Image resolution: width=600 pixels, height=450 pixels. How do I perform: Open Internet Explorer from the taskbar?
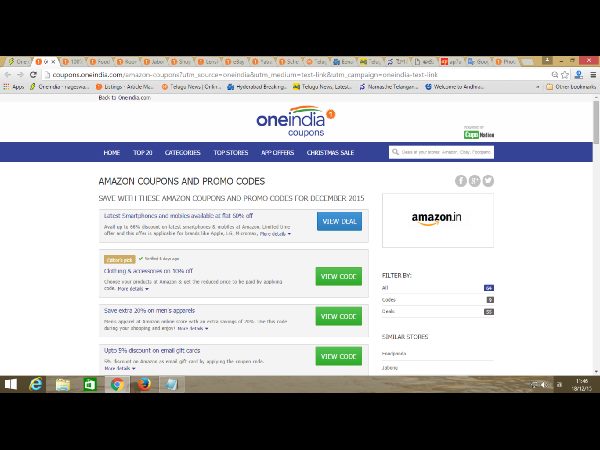(36, 384)
